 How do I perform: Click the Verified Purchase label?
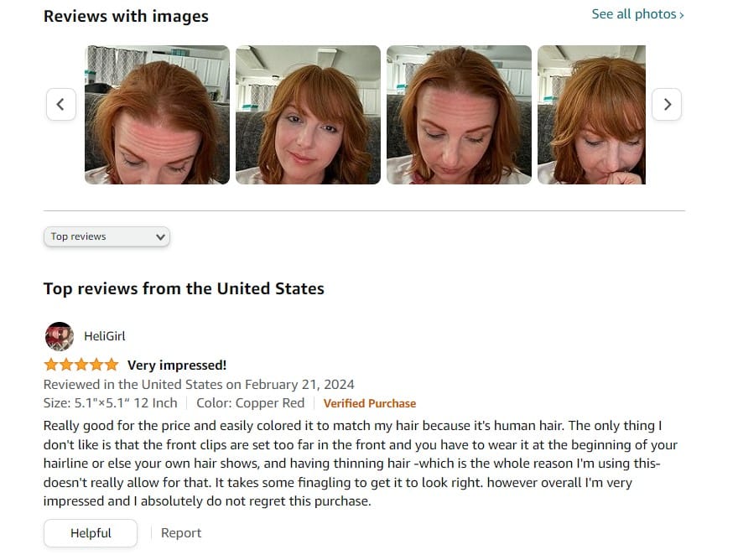[370, 403]
